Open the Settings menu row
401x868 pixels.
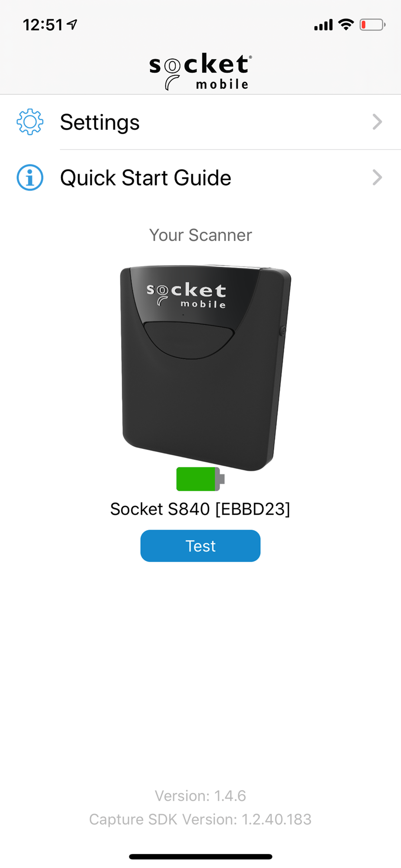[x=200, y=122]
